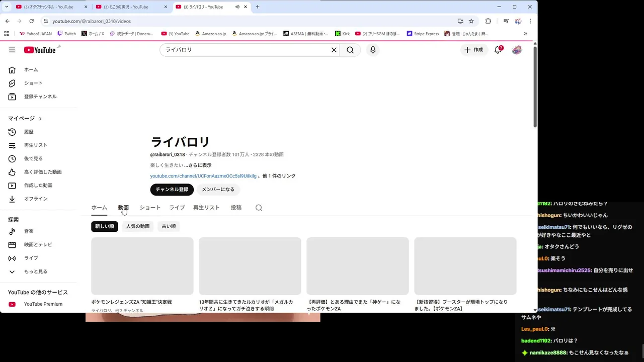Open the apps grid in bookmarks bar
Viewport: 644px width, 362px height.
7,34
